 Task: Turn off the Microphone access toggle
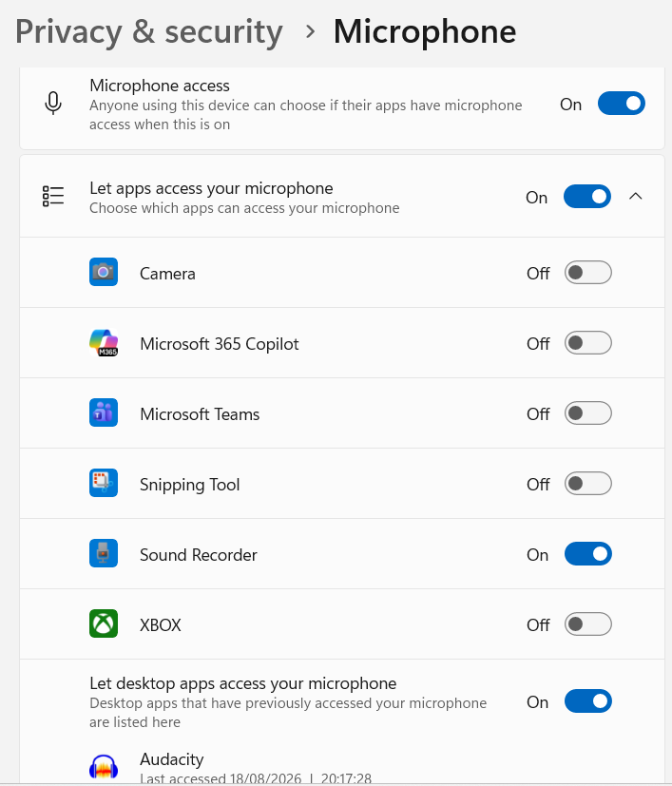(622, 104)
